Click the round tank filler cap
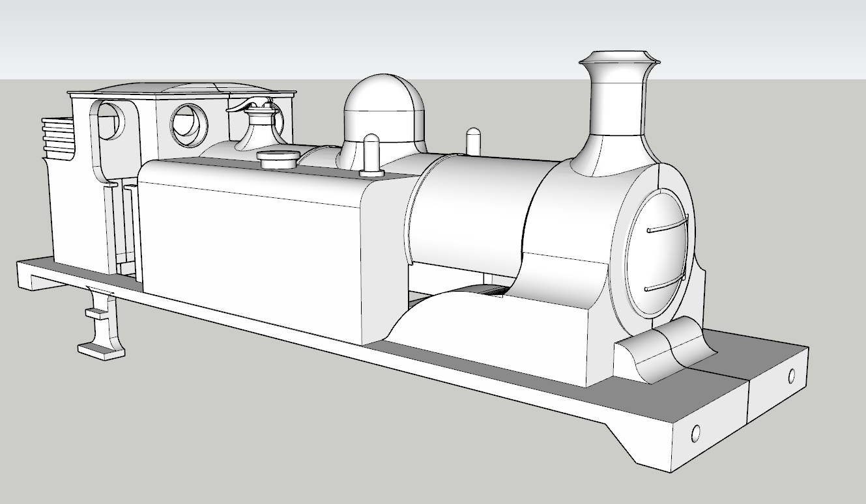 [x=278, y=159]
